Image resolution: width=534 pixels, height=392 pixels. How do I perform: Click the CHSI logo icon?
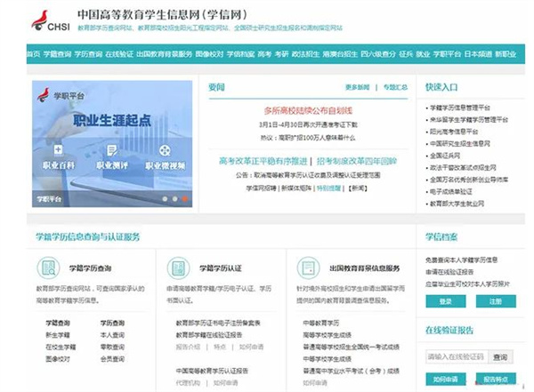(51, 21)
